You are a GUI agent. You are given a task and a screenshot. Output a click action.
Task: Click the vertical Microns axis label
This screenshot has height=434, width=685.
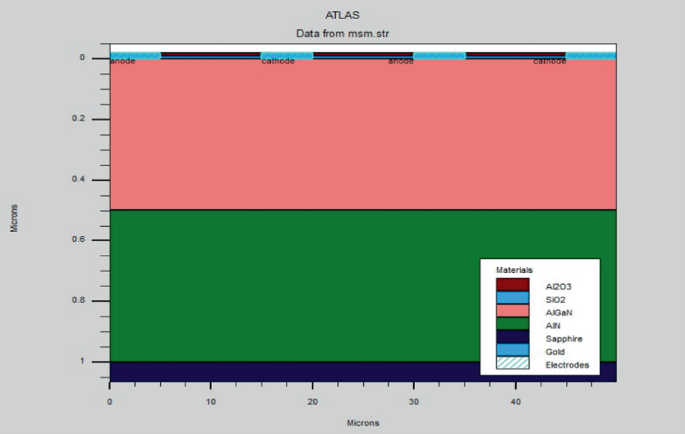click(x=14, y=219)
